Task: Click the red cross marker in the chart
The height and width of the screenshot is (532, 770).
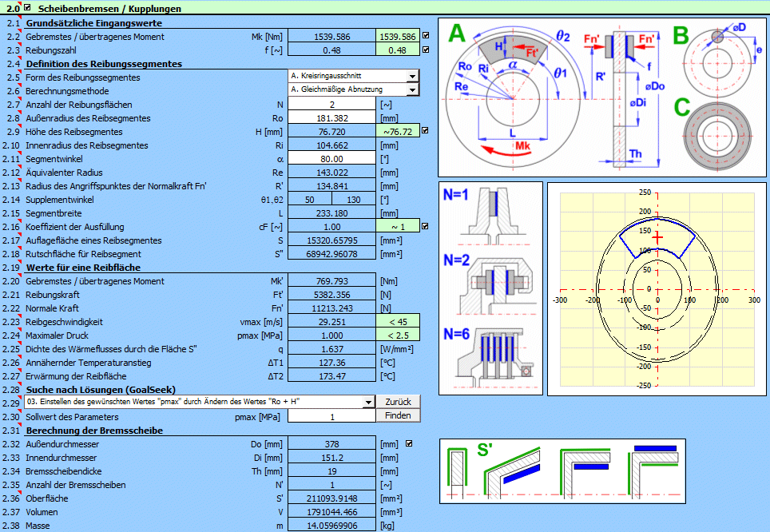Action: pyautogui.click(x=657, y=238)
